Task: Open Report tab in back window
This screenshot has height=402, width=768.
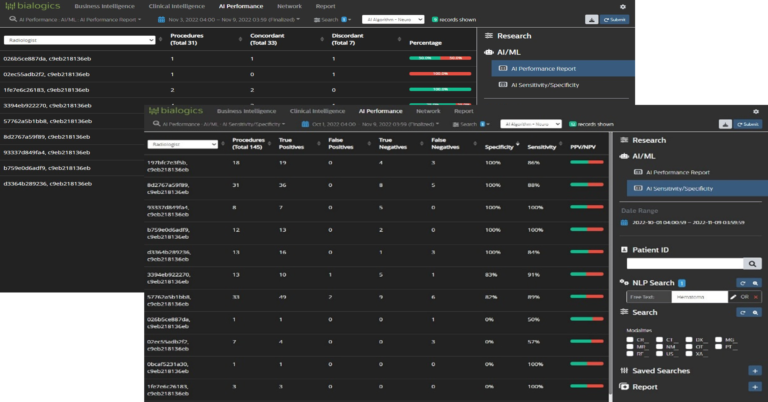Action: point(326,6)
